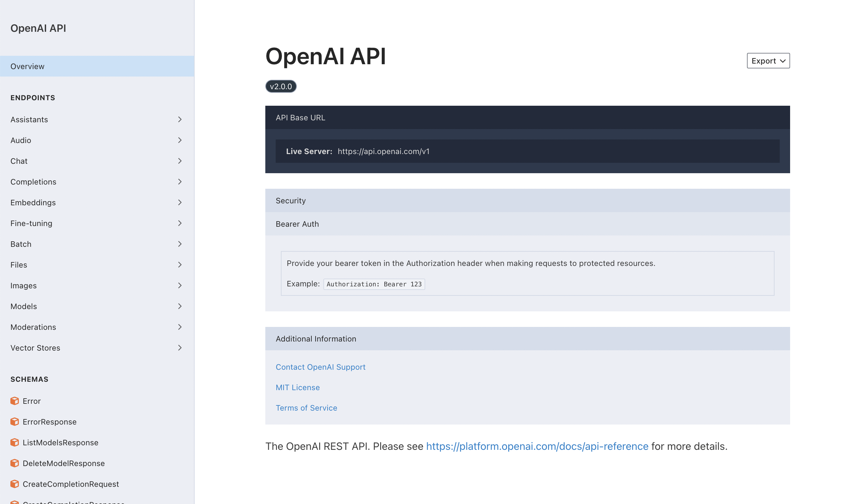Expand the Audio endpoints chevron
The height and width of the screenshot is (504, 842).
tap(180, 140)
